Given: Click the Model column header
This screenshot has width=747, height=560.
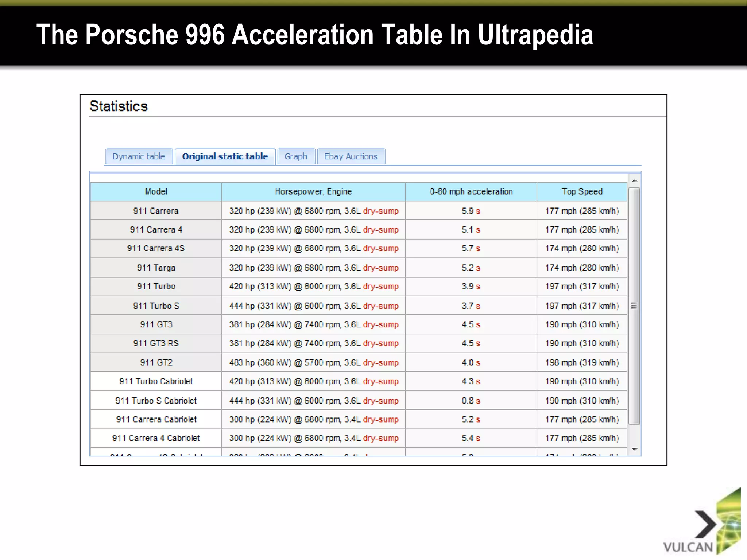Looking at the screenshot, I should tap(156, 192).
